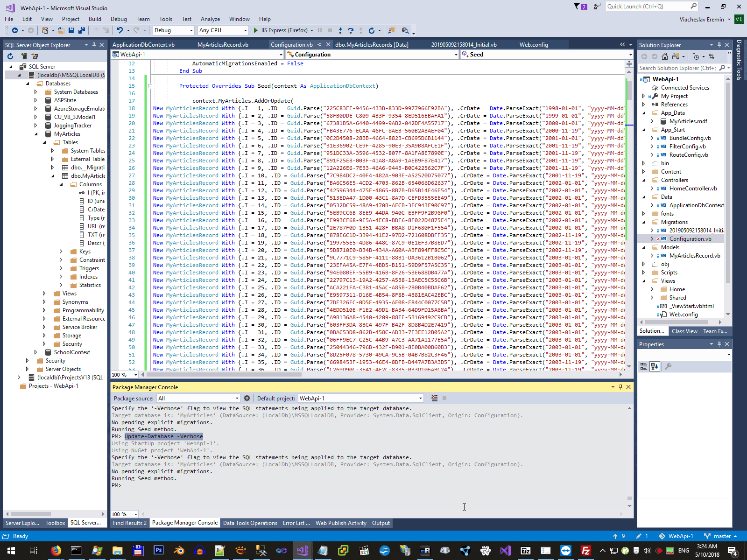Click the Step Into debug icon
The image size is (747, 560).
point(340,30)
